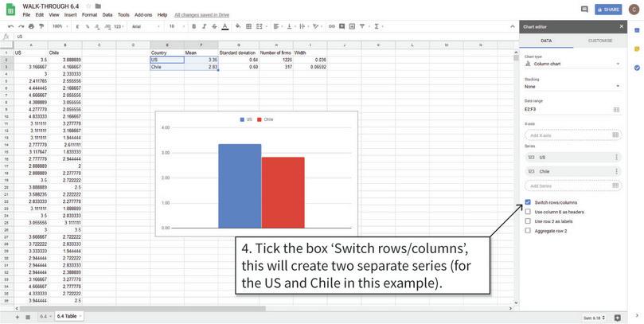Open the text wrapping dropdown
644x324 pixels.
pyautogui.click(x=303, y=26)
